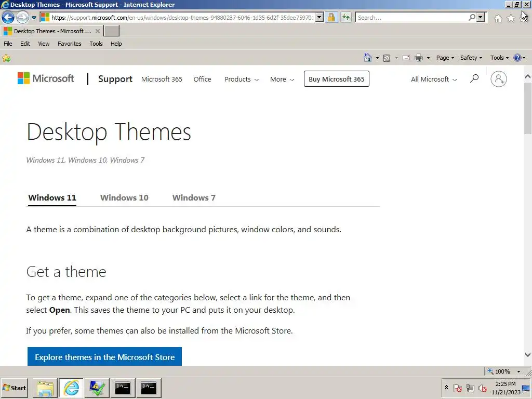
Task: Expand the Home button dropdown in command bar
Action: [x=377, y=58]
